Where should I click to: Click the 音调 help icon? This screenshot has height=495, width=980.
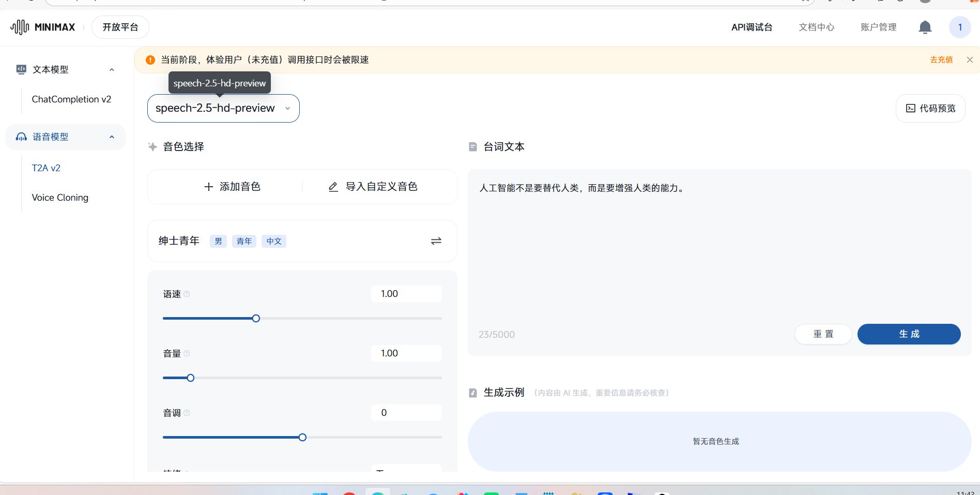187,413
